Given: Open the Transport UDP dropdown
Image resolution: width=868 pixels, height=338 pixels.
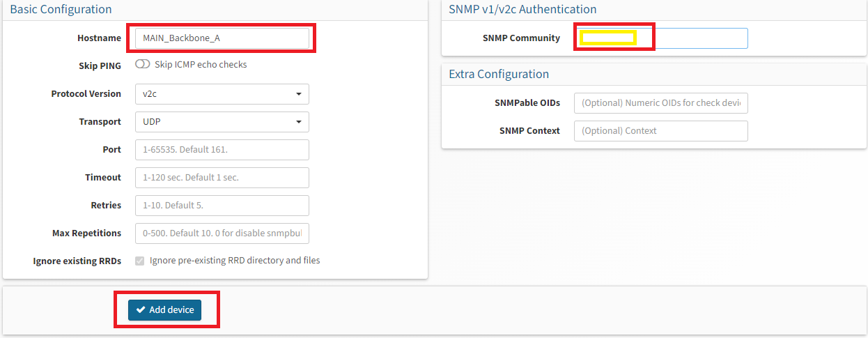Looking at the screenshot, I should point(222,121).
